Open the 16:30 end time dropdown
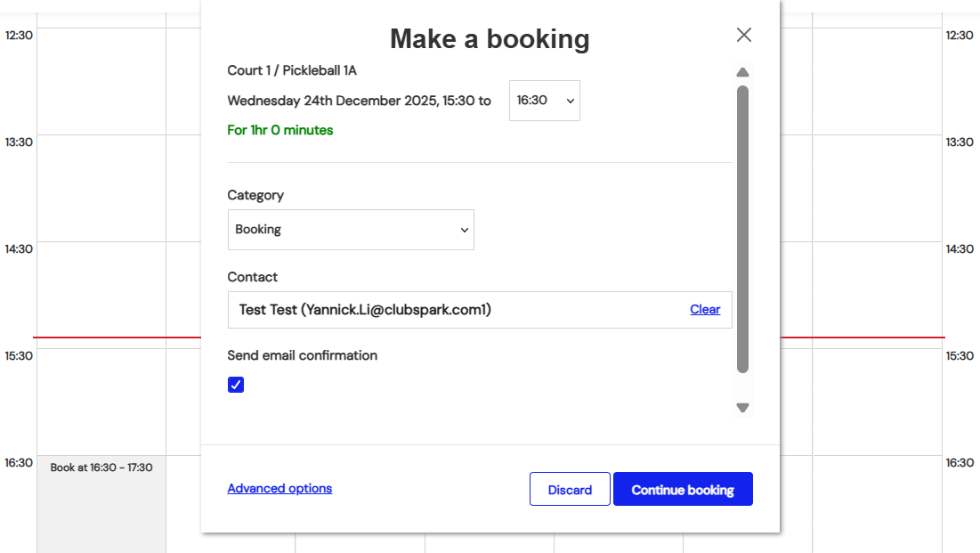980x553 pixels. (544, 101)
